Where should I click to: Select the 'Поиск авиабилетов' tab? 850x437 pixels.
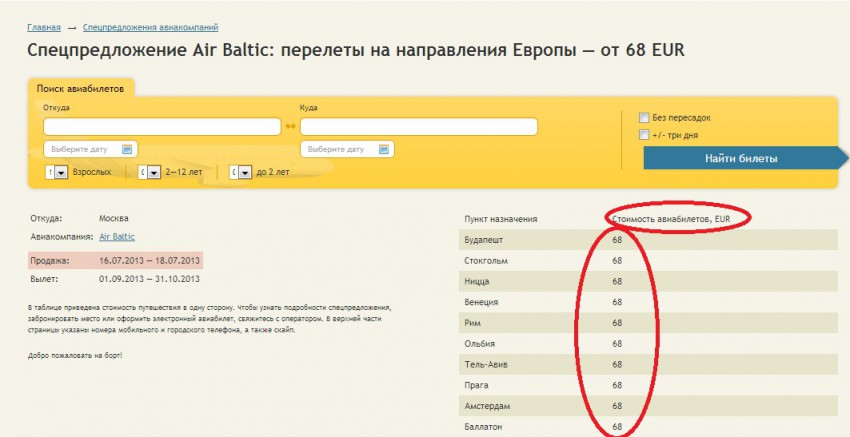80,89
